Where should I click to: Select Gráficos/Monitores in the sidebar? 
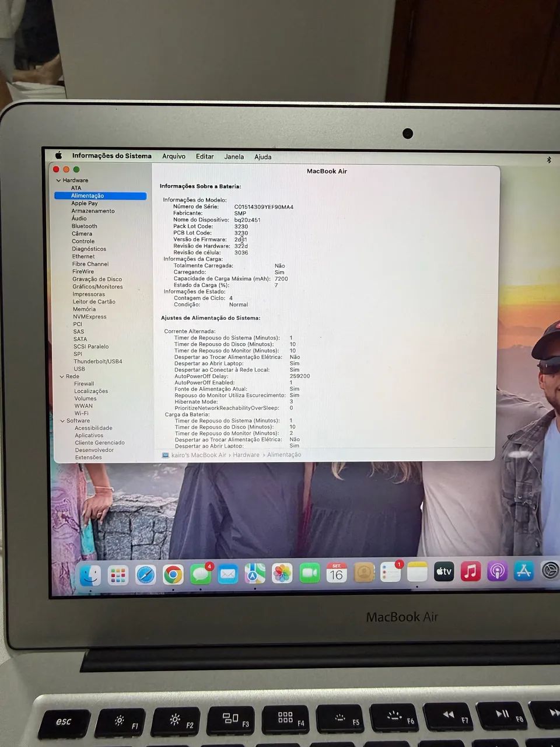tap(98, 287)
